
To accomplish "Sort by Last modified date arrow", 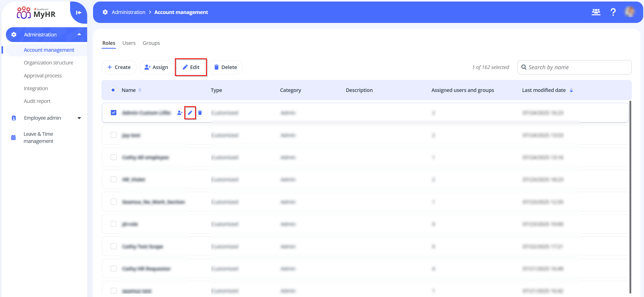I will [x=571, y=90].
